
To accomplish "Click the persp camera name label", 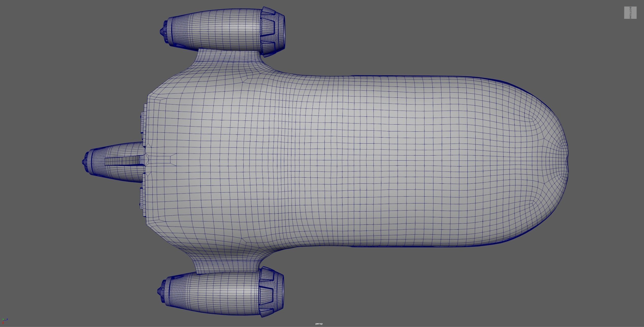I will point(319,324).
